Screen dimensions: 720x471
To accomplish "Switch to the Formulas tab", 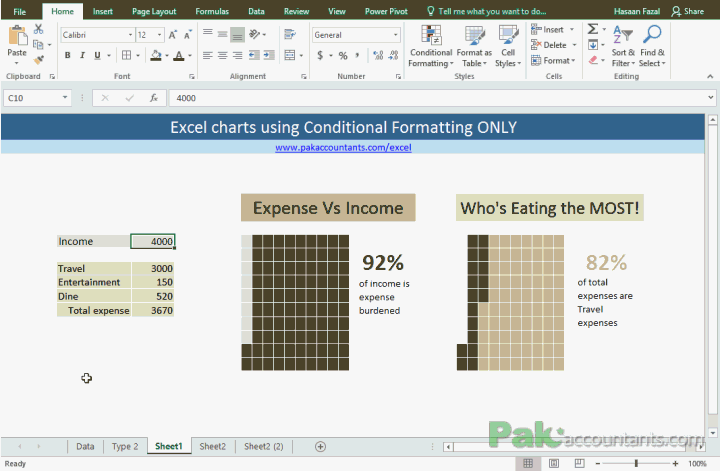I will [212, 11].
